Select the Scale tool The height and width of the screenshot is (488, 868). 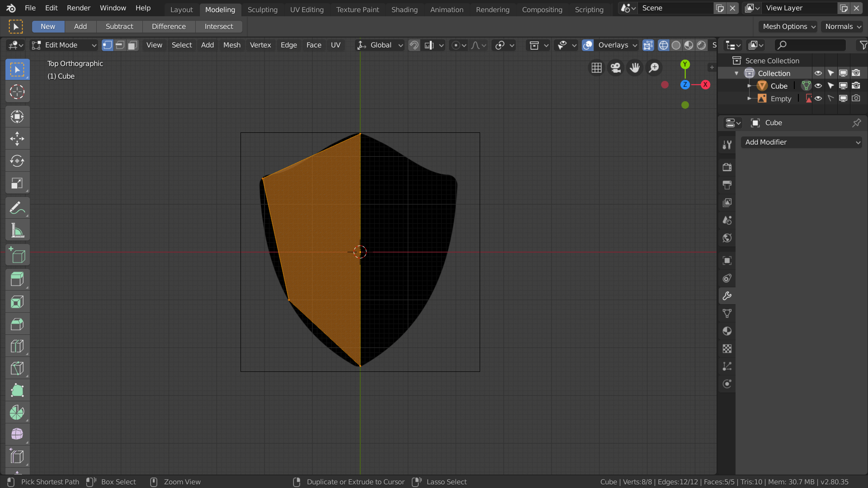coord(17,183)
